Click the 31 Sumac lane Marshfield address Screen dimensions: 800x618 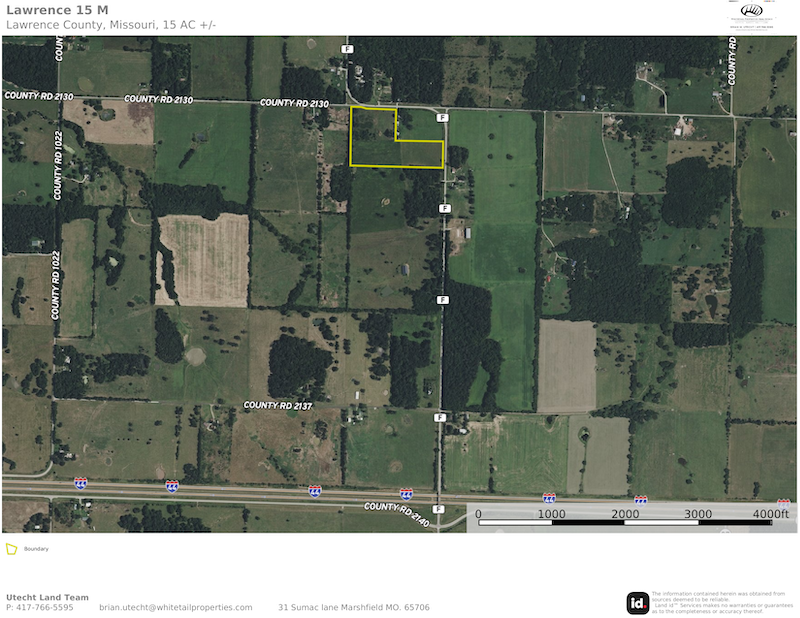point(353,607)
